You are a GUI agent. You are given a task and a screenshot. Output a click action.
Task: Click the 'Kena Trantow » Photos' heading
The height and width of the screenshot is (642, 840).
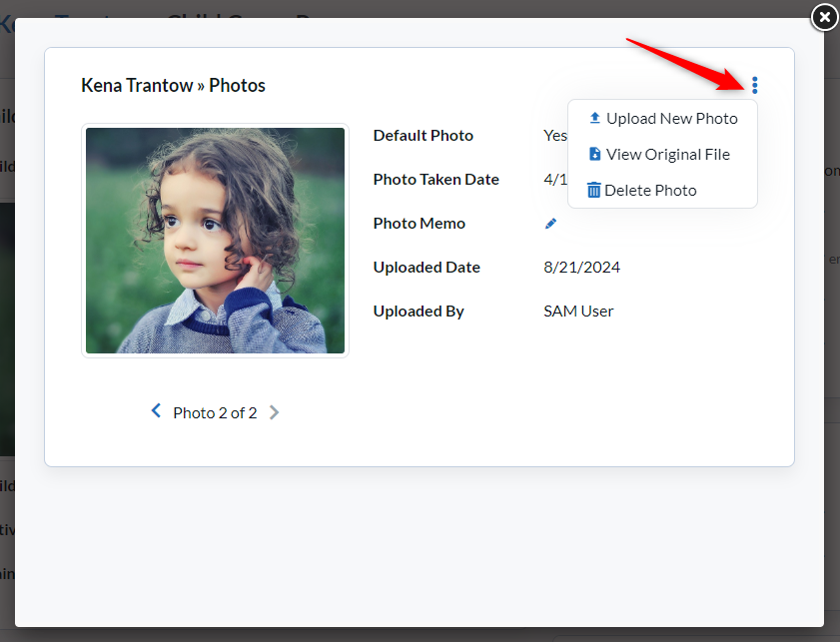tap(173, 85)
